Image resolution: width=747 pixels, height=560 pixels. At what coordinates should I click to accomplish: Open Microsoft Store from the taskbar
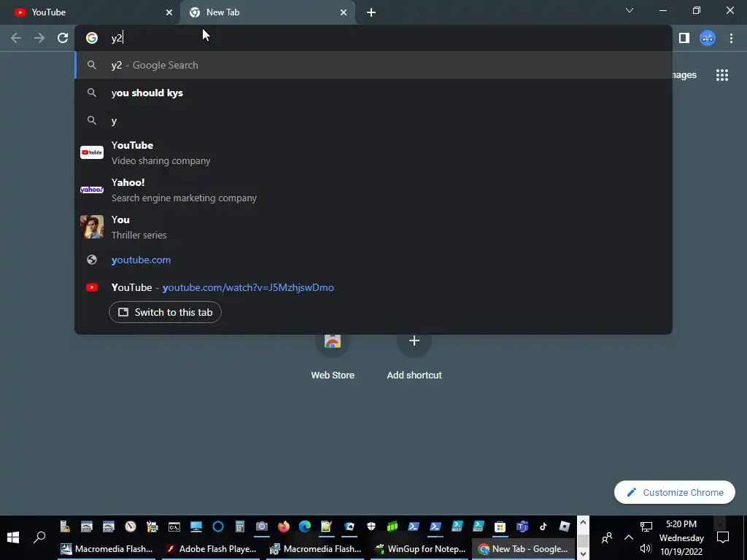[x=500, y=526]
